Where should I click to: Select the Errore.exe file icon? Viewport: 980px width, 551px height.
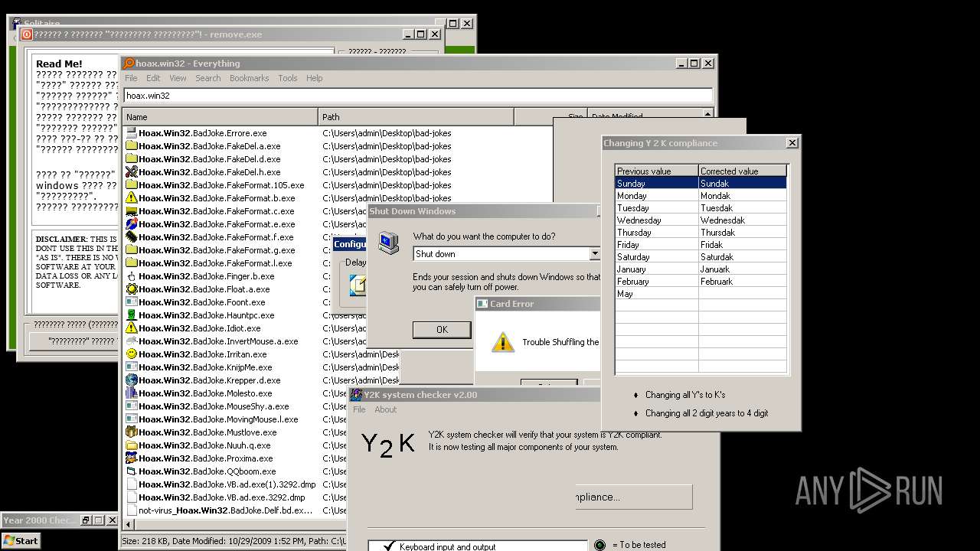point(132,133)
